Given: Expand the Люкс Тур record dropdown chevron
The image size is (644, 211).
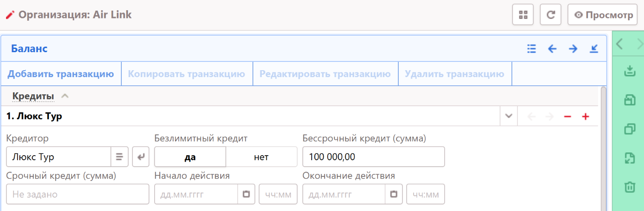Looking at the screenshot, I should point(509,116).
